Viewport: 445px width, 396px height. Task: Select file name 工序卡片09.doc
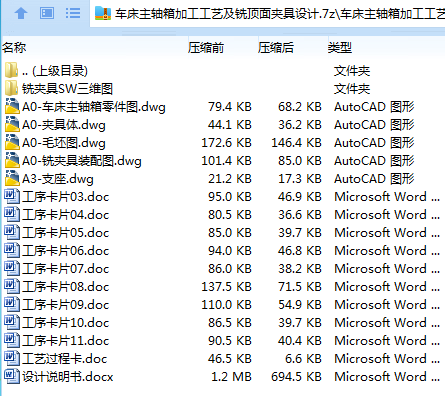(x=66, y=305)
